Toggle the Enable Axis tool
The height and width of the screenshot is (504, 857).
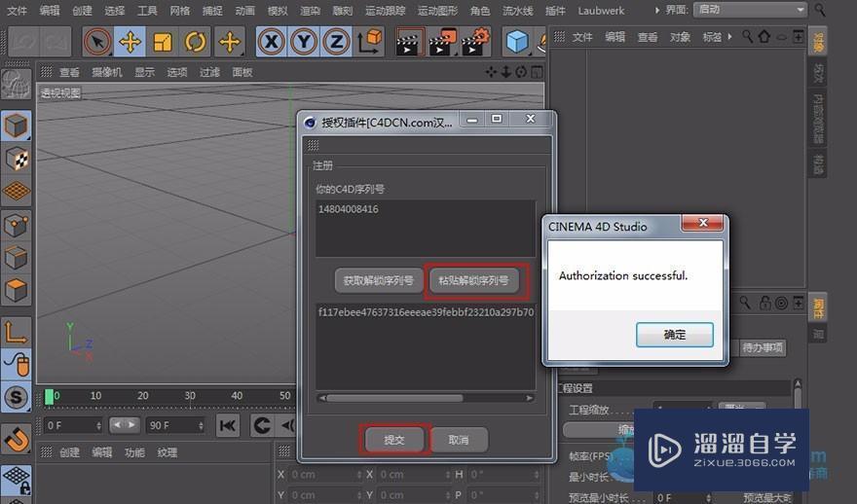(x=16, y=332)
